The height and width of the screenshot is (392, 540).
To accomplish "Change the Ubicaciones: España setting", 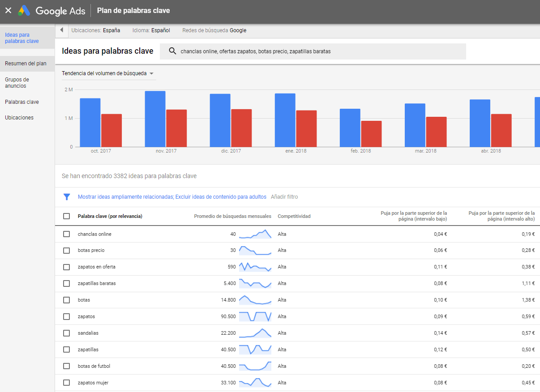I will pyautogui.click(x=96, y=30).
